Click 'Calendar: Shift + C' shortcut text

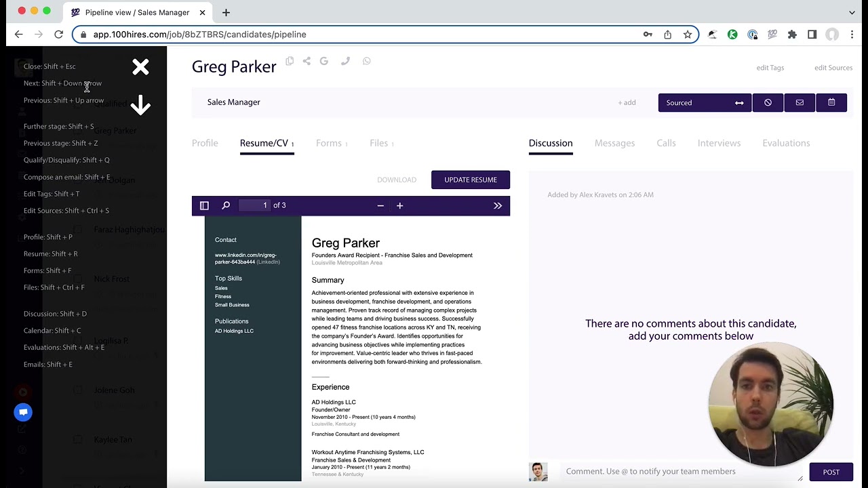pyautogui.click(x=52, y=331)
